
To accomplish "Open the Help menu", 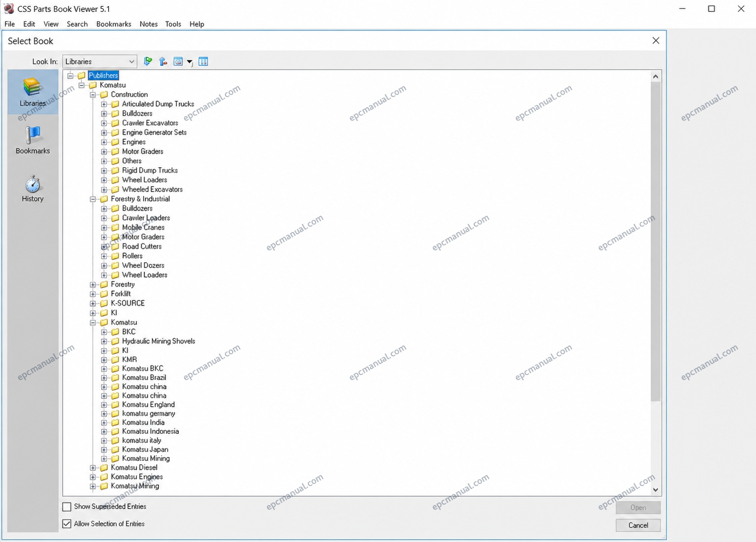I will (197, 24).
